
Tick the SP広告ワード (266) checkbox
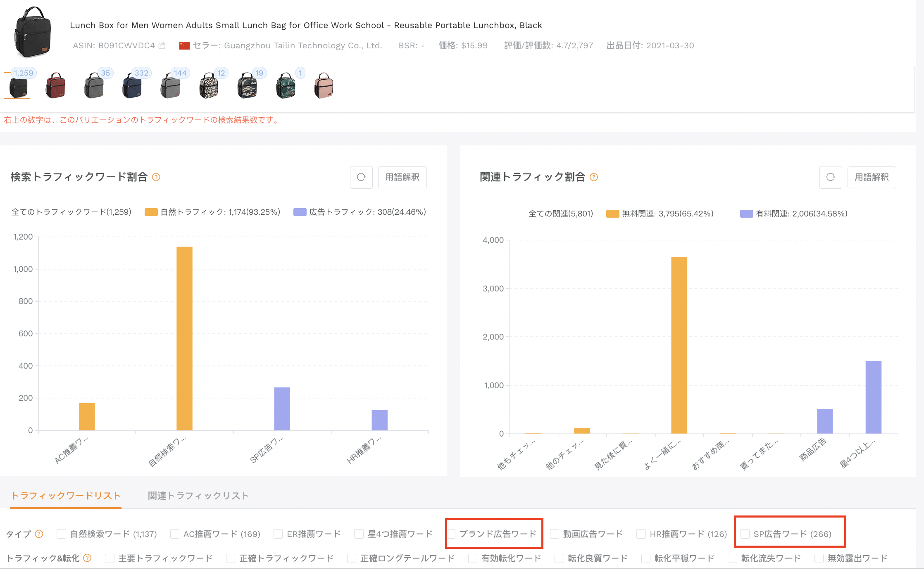(745, 534)
